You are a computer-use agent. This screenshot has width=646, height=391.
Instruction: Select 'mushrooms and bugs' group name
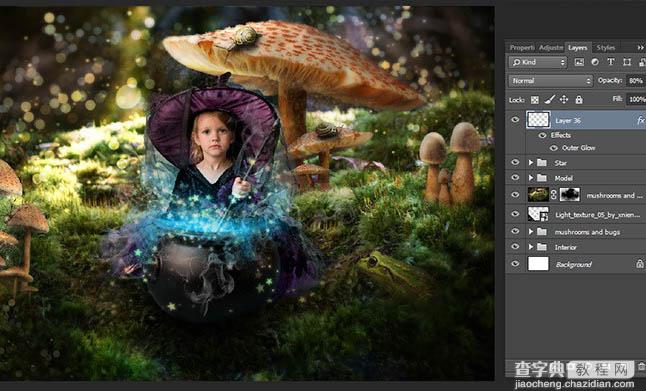[587, 232]
